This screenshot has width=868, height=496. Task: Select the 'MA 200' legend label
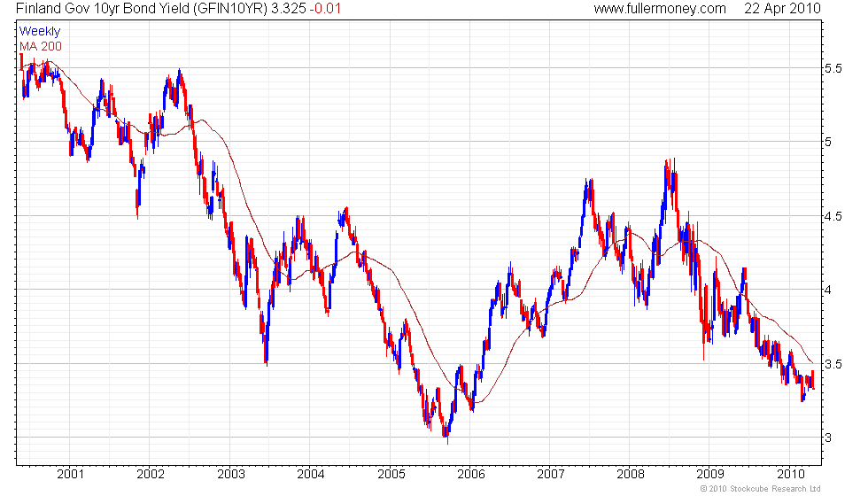[x=41, y=46]
